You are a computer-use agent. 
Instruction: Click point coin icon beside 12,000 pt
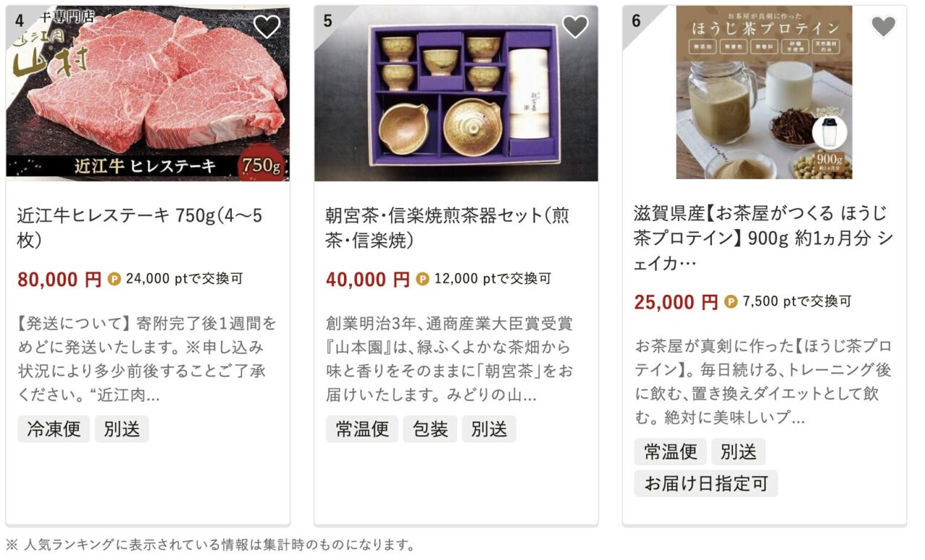coord(423,279)
